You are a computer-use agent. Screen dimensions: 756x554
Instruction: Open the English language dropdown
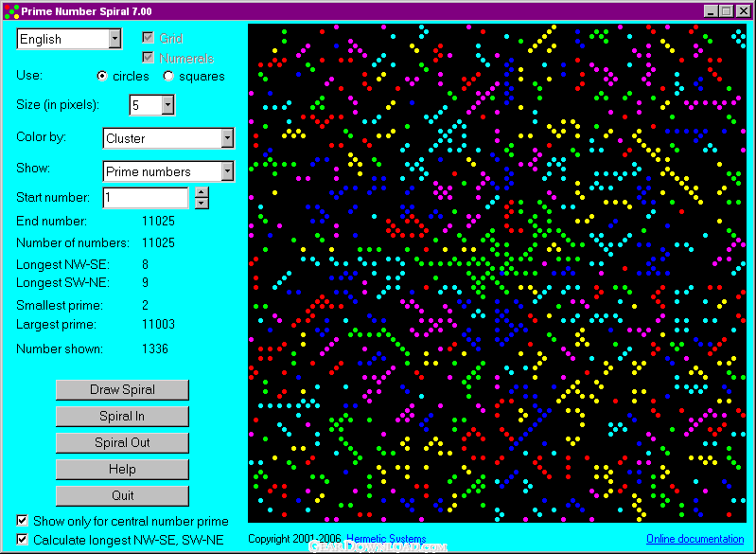click(114, 39)
